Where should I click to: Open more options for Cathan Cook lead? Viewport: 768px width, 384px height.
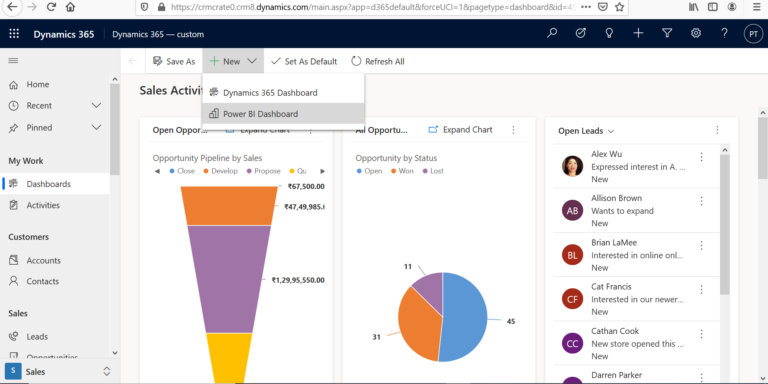point(701,334)
